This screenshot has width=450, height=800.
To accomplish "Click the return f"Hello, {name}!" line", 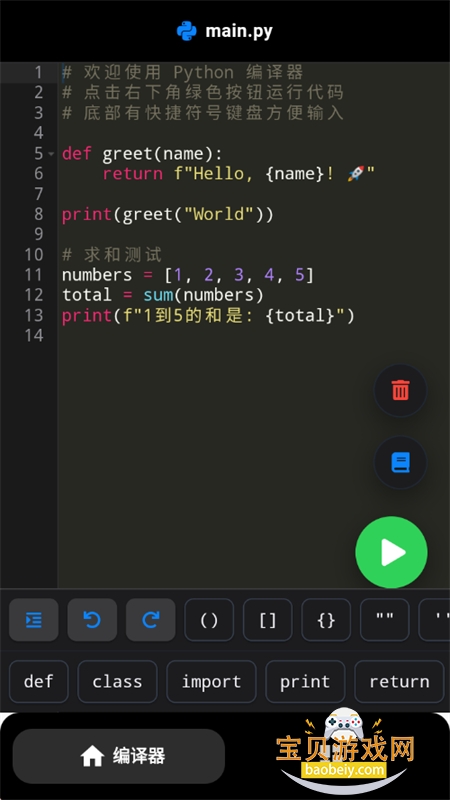I will coord(239,173).
